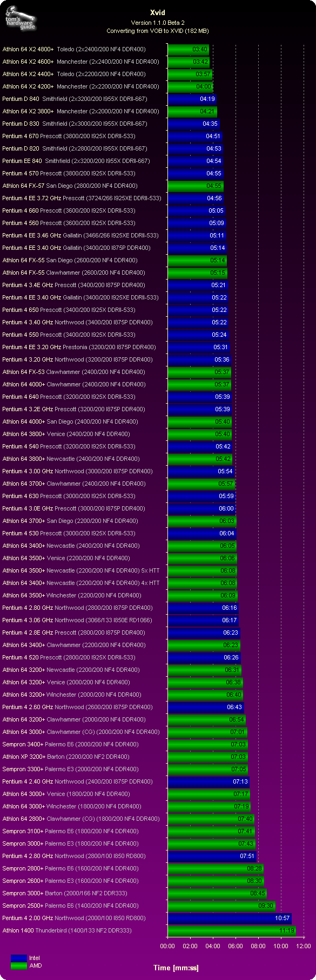
Task: Select the Pentium 4 3.06 GHz Northwood label
Action: pyautogui.click(x=77, y=620)
